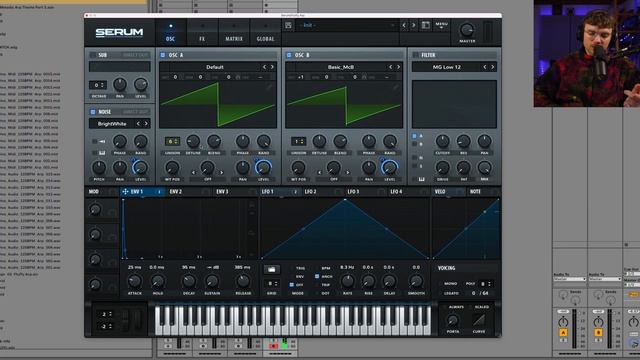Click OSC B level knob
Viewport: 640px width, 360px height.
coord(389,167)
